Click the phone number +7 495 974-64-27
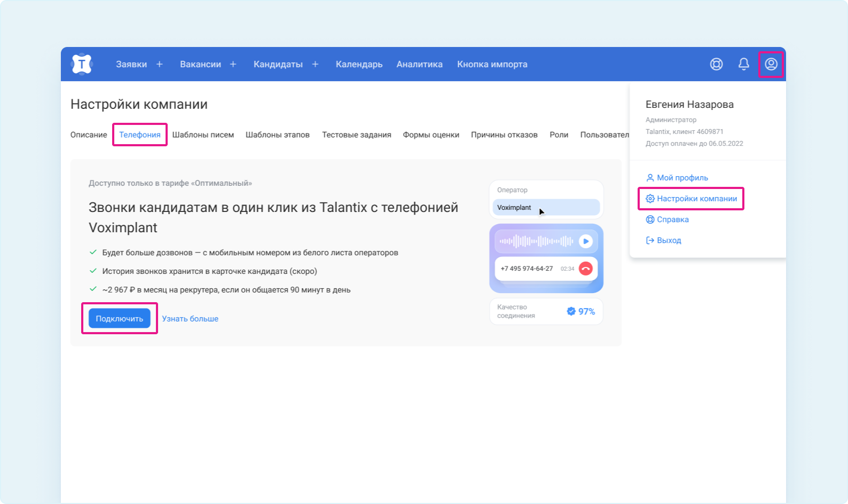 [527, 269]
